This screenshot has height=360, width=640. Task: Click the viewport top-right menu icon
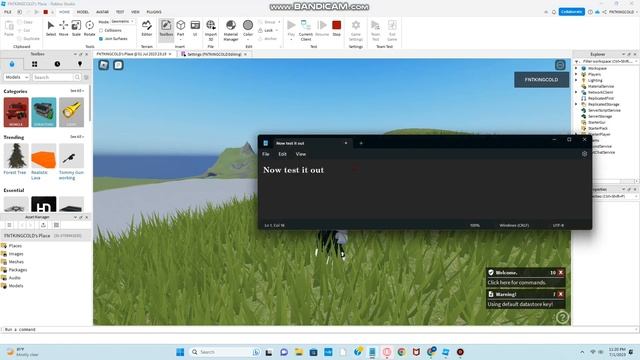coord(560,65)
